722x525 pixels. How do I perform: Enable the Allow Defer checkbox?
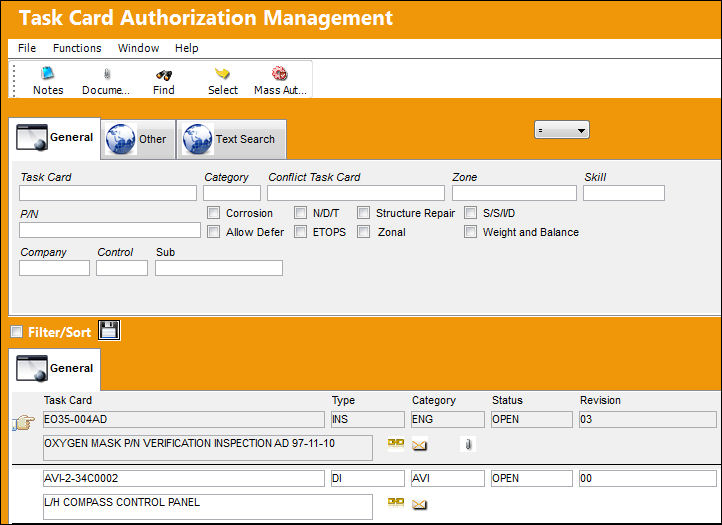pyautogui.click(x=213, y=231)
